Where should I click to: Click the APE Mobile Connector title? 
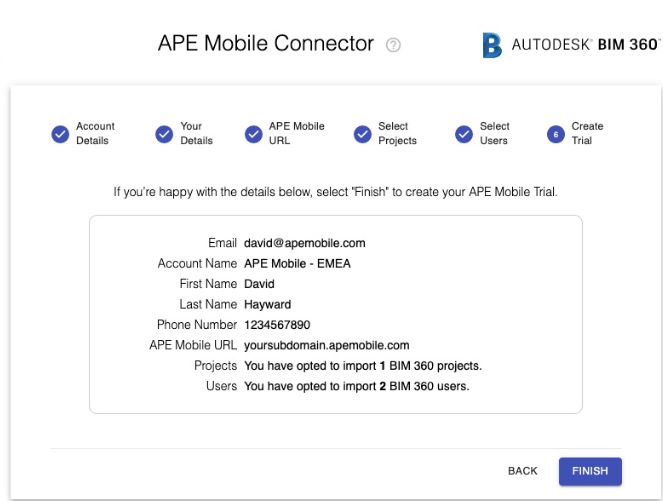coord(266,43)
